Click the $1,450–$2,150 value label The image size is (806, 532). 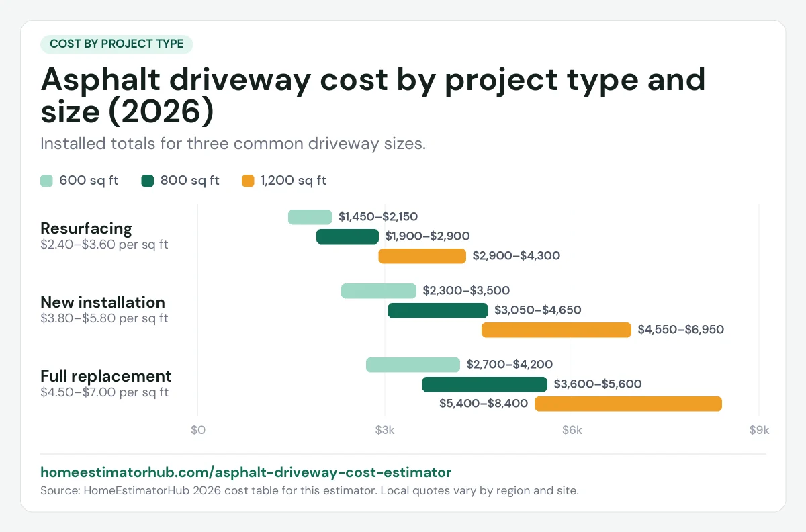click(378, 217)
